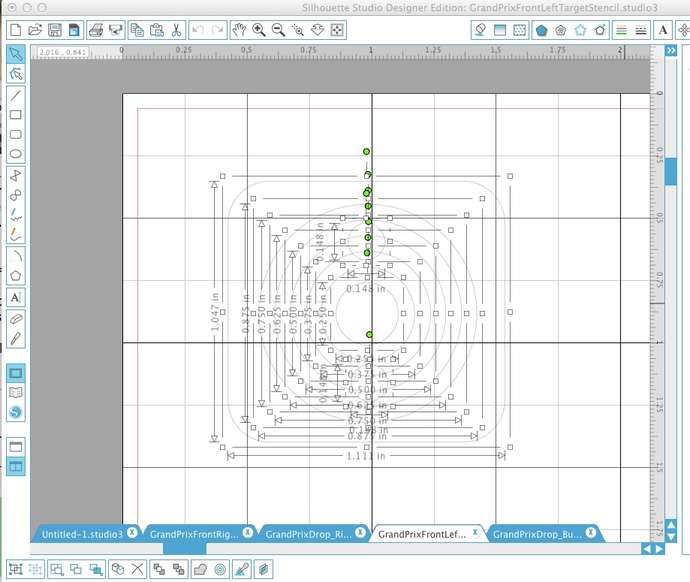Image resolution: width=690 pixels, height=582 pixels.
Task: Toggle the Design page view button
Action: (x=16, y=373)
